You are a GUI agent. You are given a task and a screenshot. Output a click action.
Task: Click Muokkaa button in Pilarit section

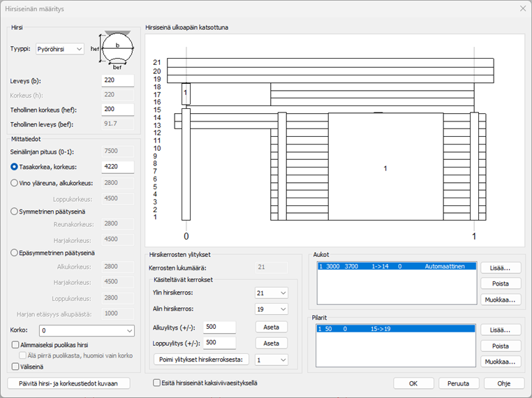tap(501, 362)
